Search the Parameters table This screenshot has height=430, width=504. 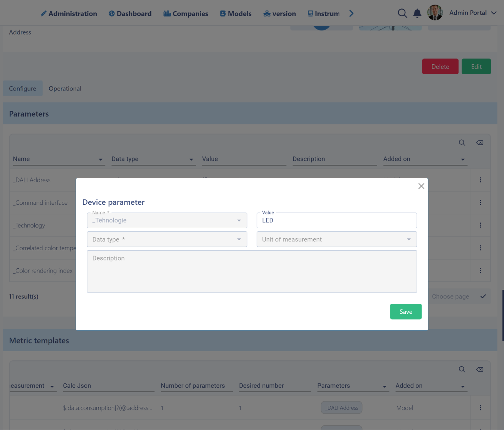point(462,143)
